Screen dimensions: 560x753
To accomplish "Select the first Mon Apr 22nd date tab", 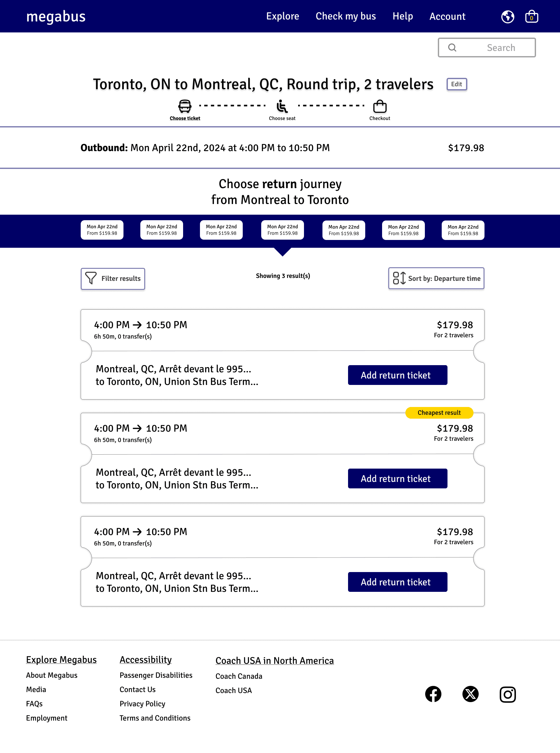I will click(102, 230).
